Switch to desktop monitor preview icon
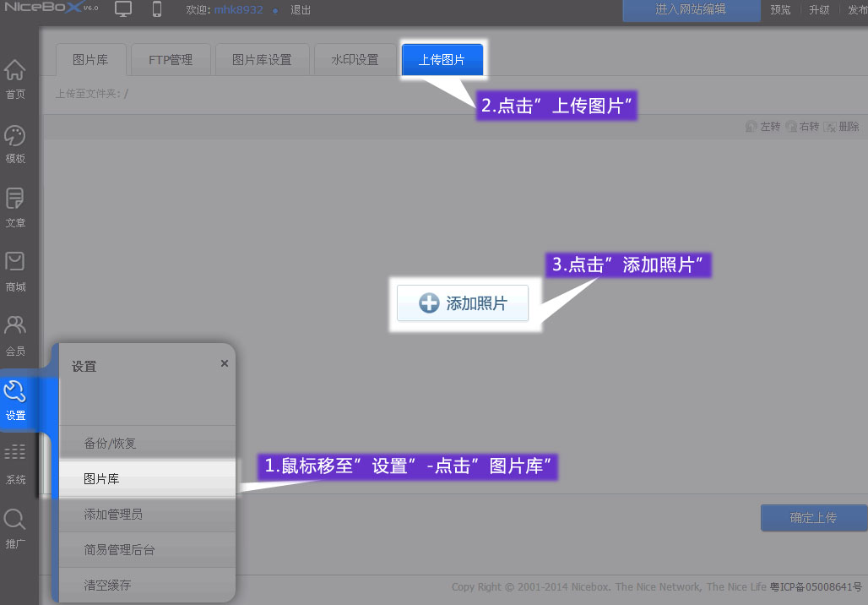868x605 pixels. coord(123,9)
